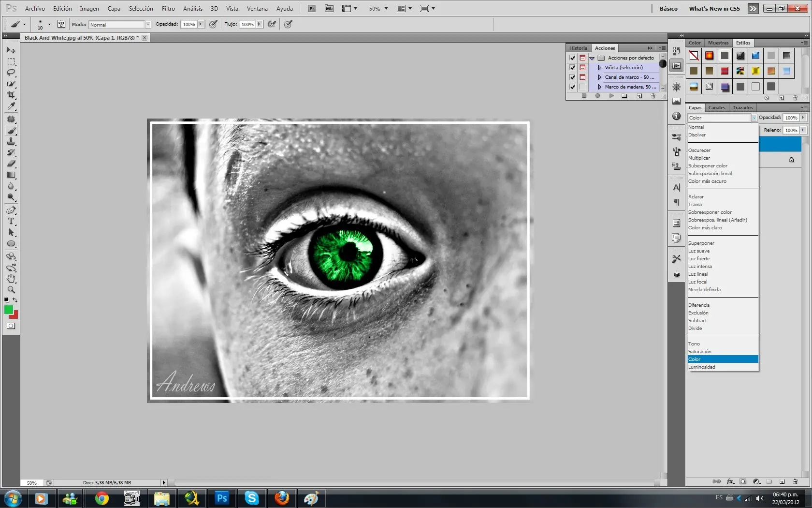Expand the Viñeta (selección) action
Viewport: 812px width, 508px height.
[x=600, y=68]
